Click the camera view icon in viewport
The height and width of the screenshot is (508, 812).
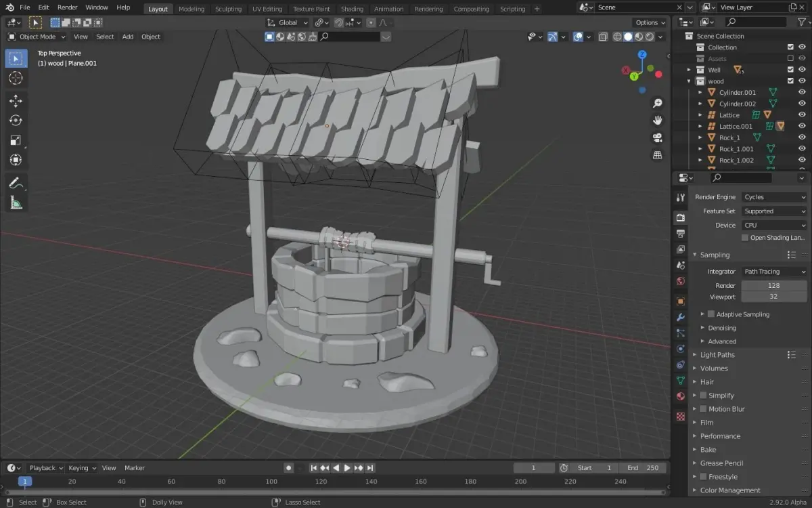tap(657, 138)
